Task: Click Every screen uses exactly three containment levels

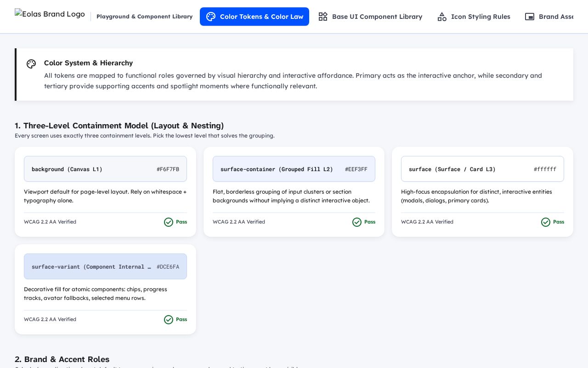Action: [144, 136]
